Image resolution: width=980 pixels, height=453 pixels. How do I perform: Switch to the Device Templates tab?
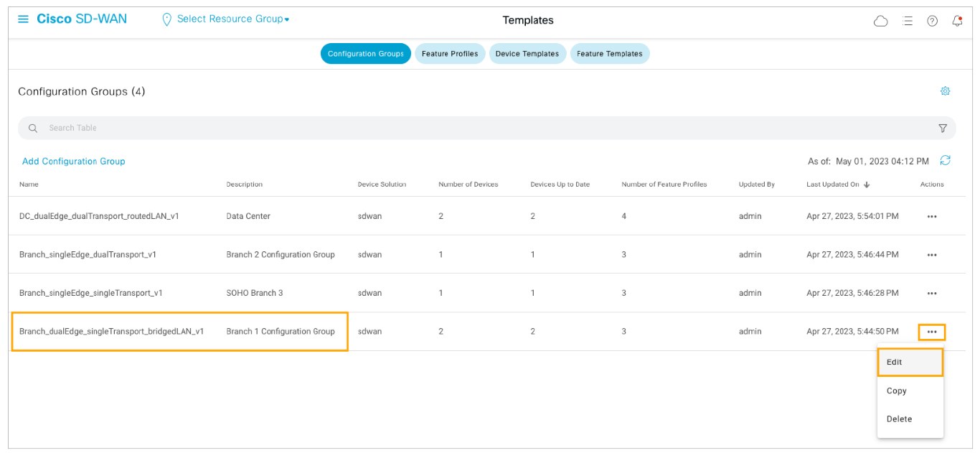(x=527, y=54)
